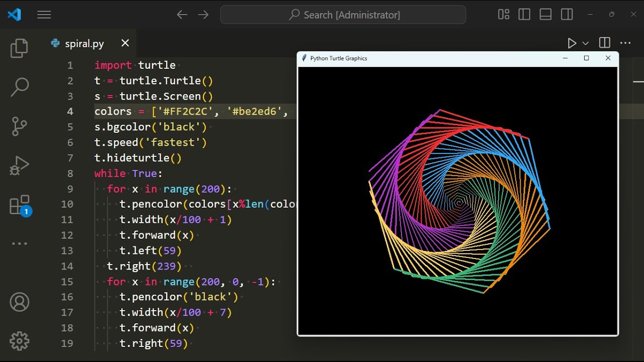Viewport: 644px width, 362px height.
Task: Show additional views ellipsis in activity bar
Action: [19, 244]
